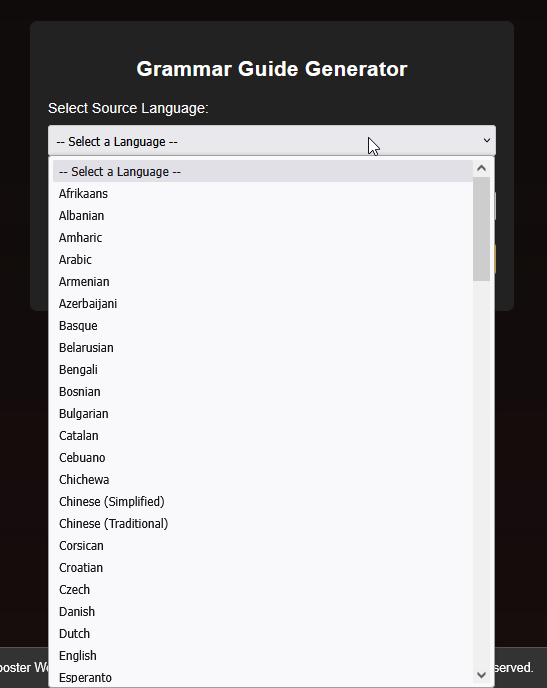Choose Danish language entry

[263, 611]
